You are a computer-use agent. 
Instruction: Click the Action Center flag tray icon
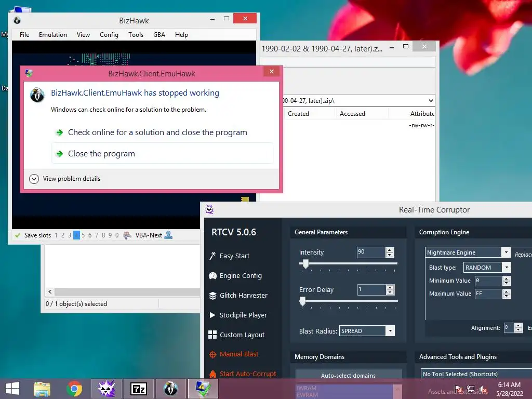(458, 389)
